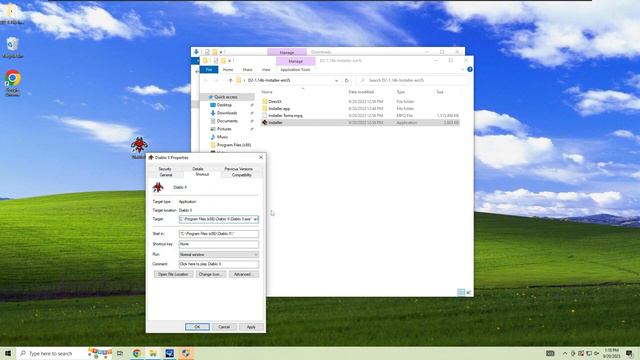
Task: Click Cancel in Diablo II Properties
Action: 224,327
